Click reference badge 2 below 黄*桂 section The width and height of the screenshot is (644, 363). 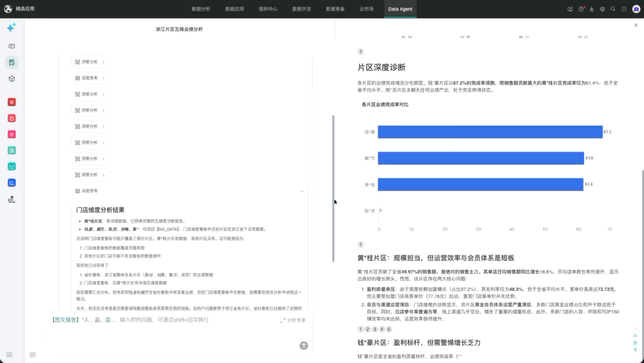(367, 329)
